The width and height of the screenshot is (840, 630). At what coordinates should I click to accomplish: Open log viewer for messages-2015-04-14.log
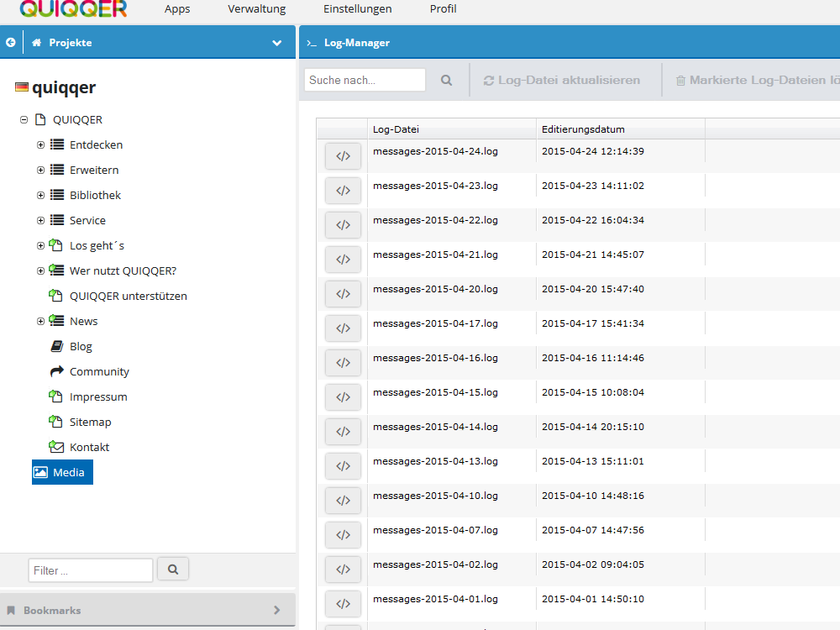(x=343, y=432)
